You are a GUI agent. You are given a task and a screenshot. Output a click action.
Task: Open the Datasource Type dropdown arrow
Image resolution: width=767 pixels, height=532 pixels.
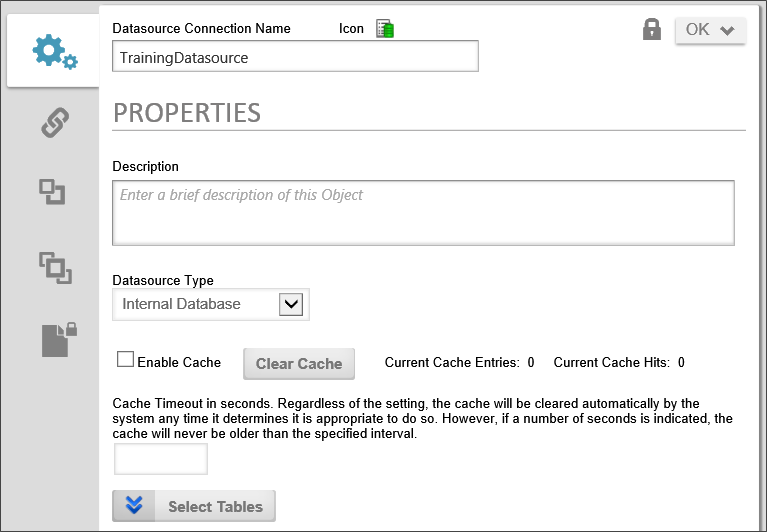[290, 304]
